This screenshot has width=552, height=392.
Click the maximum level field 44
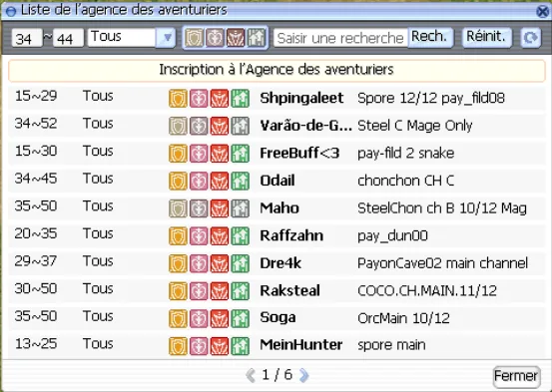pos(68,38)
